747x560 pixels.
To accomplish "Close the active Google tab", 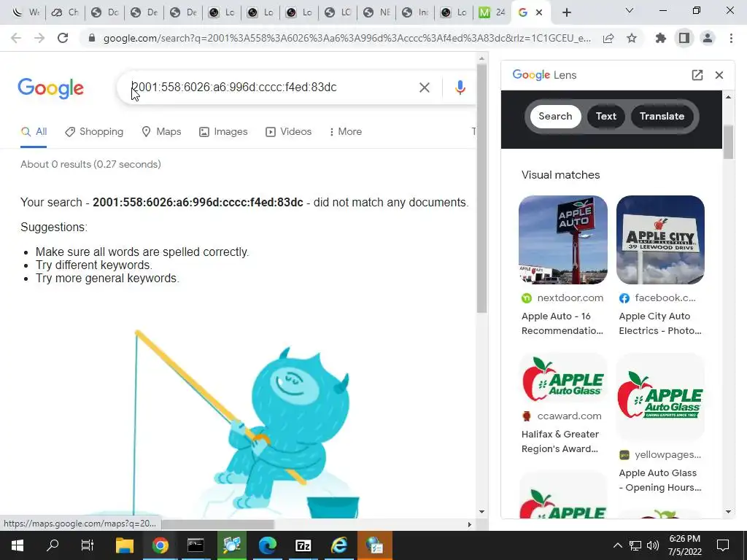I will tap(539, 12).
